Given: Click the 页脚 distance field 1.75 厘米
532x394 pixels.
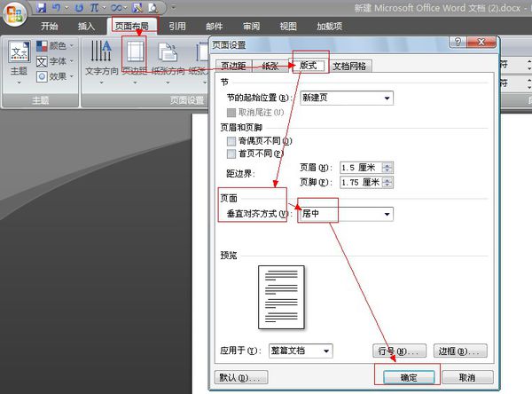Looking at the screenshot, I should click(361, 183).
